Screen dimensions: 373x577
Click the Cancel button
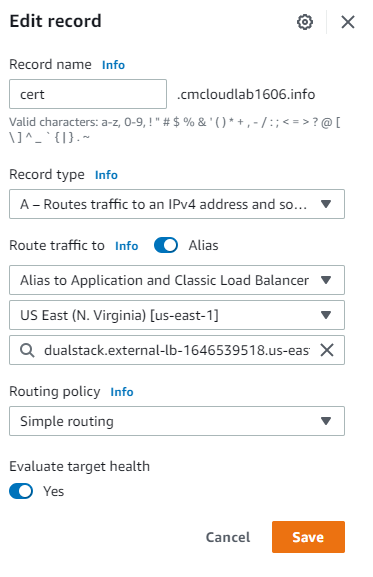228,537
